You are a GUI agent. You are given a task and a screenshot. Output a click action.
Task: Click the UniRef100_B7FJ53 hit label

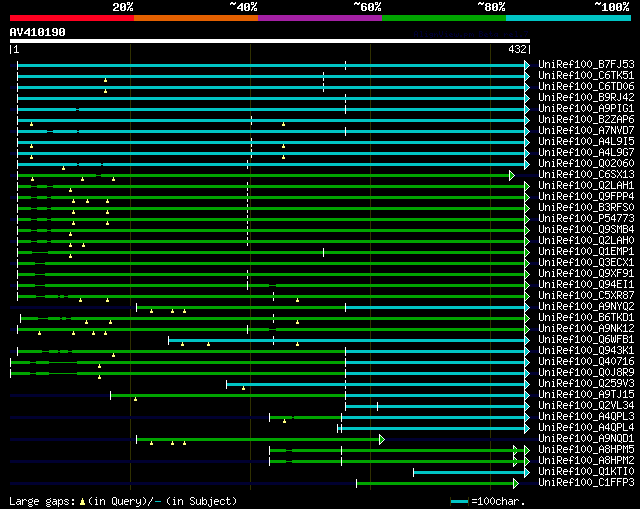click(x=586, y=64)
